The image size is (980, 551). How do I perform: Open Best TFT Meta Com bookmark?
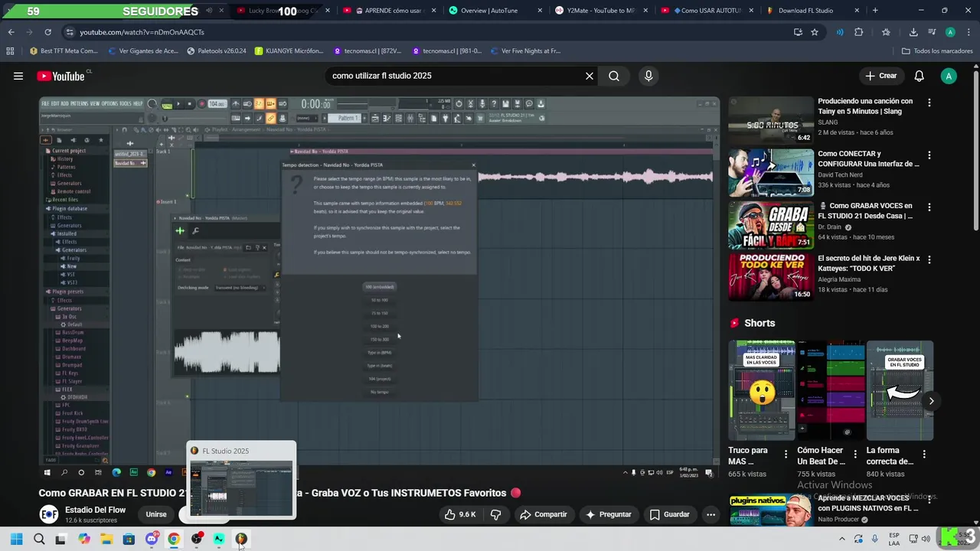(x=63, y=51)
